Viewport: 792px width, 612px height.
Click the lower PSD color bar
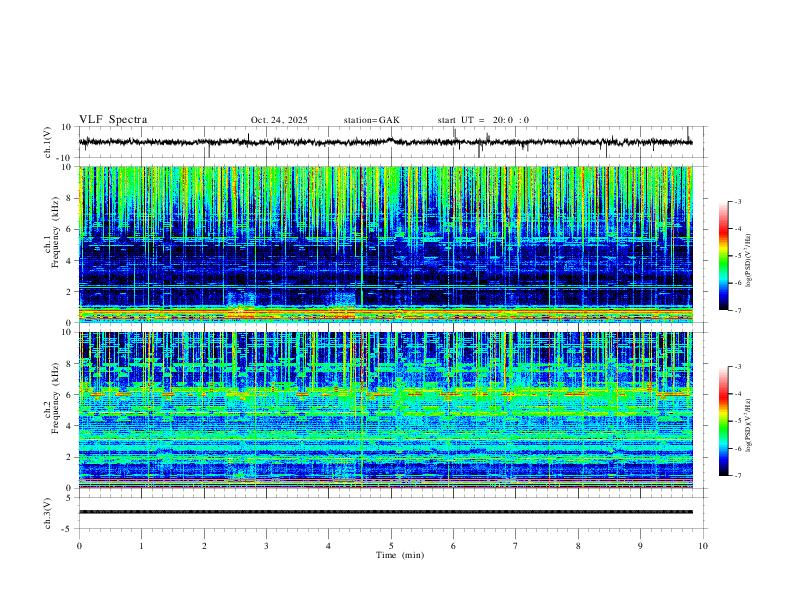point(724,421)
